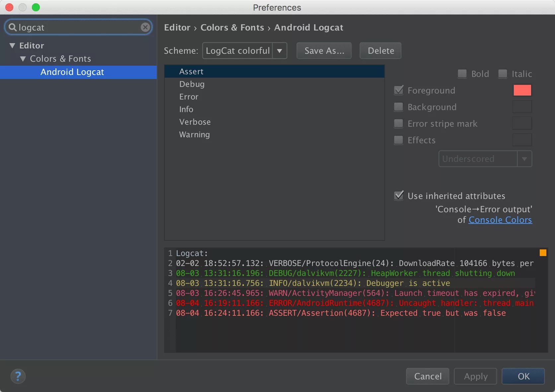Collapse the Colors & Fonts node
Image resolution: width=555 pixels, height=392 pixels.
click(23, 59)
